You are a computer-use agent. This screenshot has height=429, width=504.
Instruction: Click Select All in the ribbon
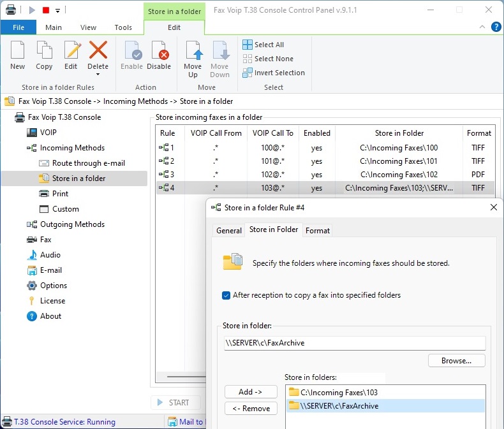[x=263, y=45]
